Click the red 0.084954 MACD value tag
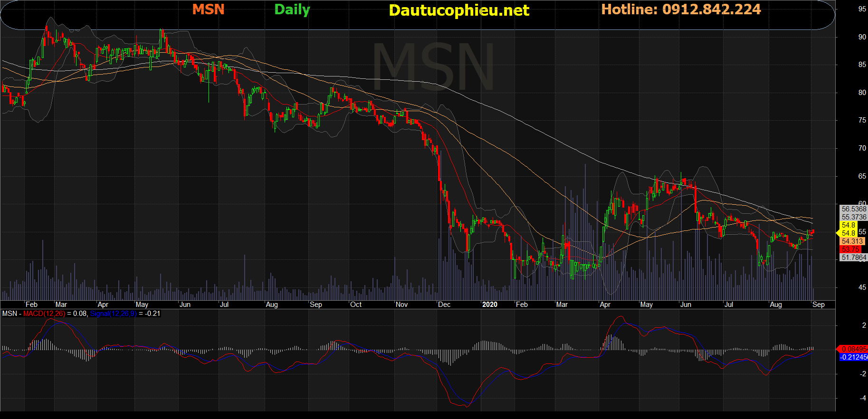This screenshot has height=419, width=868. pos(854,349)
